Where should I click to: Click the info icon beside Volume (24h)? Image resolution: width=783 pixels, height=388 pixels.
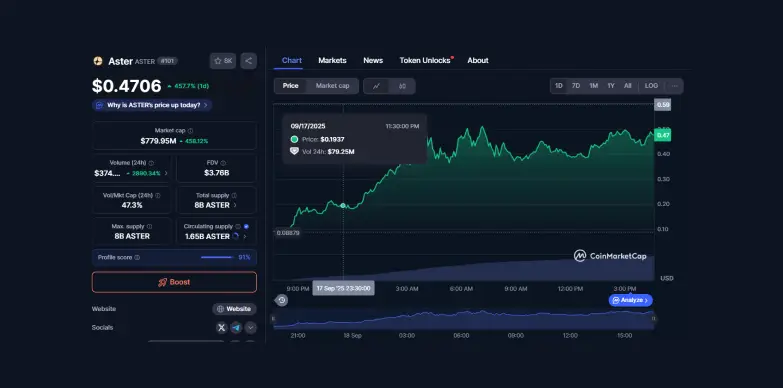tap(151, 163)
